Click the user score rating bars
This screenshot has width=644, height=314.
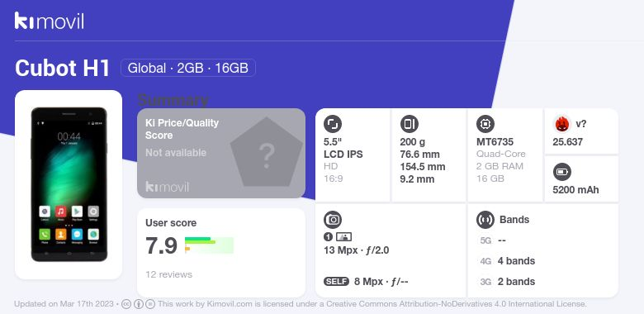(209, 245)
